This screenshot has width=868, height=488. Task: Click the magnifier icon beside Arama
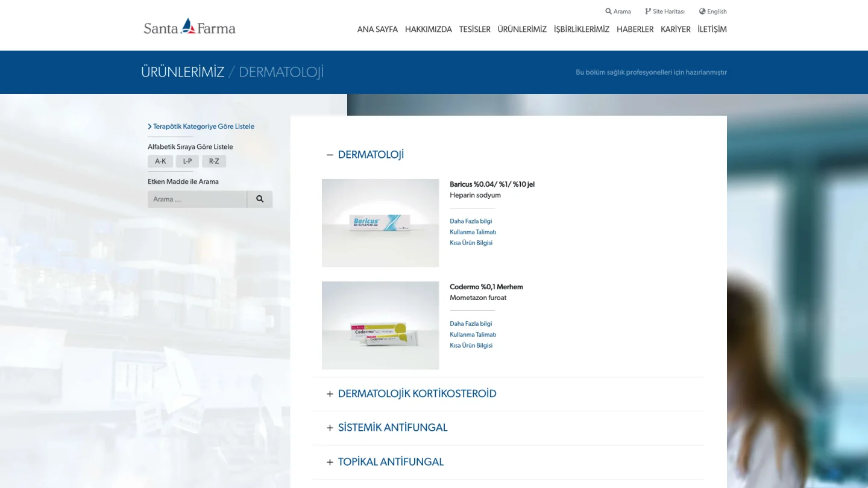pyautogui.click(x=608, y=11)
